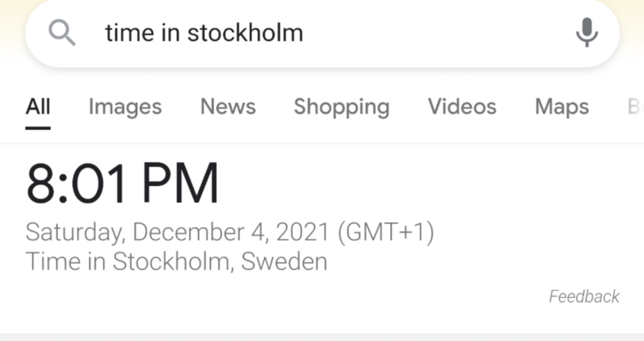Screen dimensions: 644x341
Task: Send Feedback on the time result
Action: (x=583, y=296)
